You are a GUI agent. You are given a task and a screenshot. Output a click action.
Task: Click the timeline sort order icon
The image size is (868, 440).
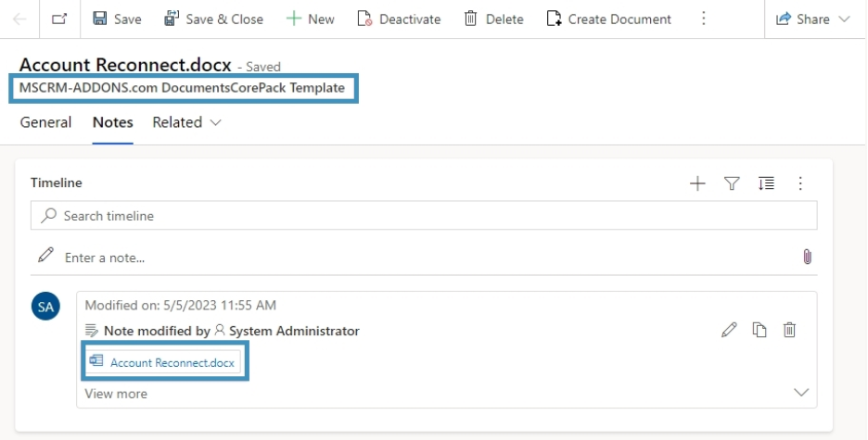pyautogui.click(x=766, y=183)
